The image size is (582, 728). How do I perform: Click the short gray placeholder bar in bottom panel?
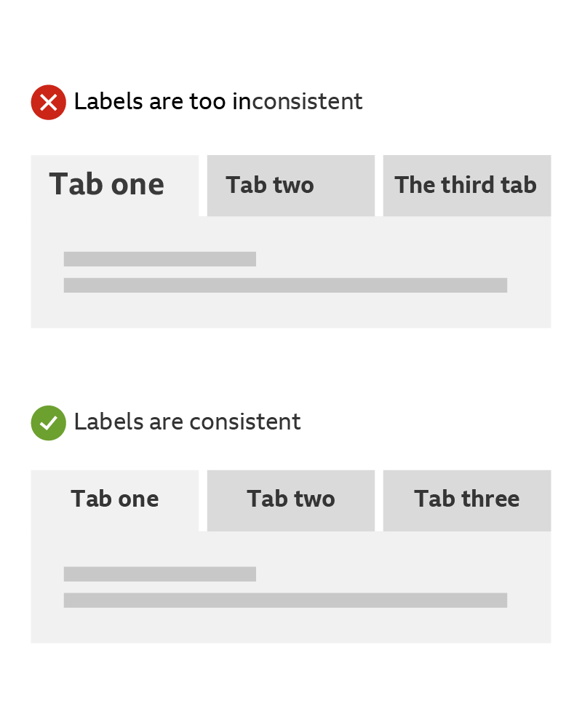160,574
